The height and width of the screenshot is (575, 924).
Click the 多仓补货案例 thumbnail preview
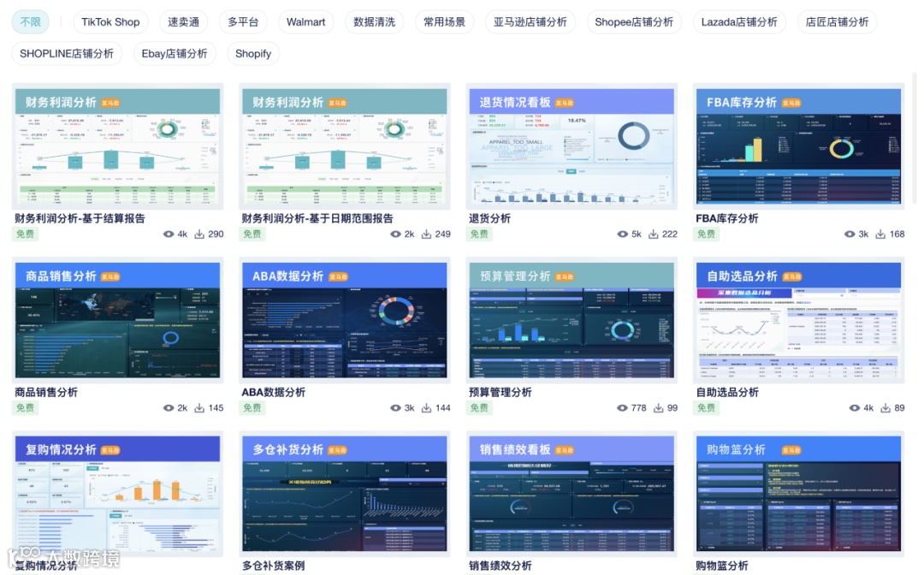(344, 493)
